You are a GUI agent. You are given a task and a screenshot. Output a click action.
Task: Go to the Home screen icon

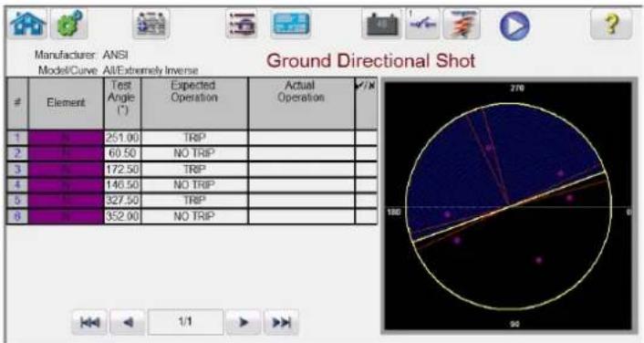[x=27, y=24]
